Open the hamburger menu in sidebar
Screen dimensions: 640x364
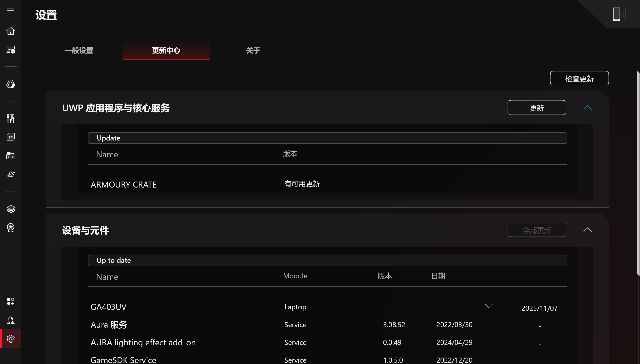[x=10, y=11]
